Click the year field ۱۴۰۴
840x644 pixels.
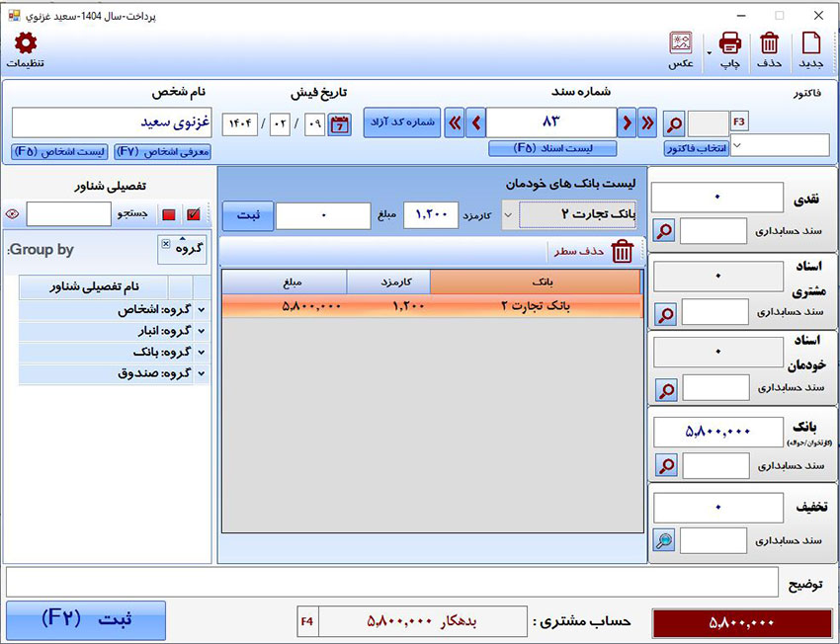pos(240,124)
